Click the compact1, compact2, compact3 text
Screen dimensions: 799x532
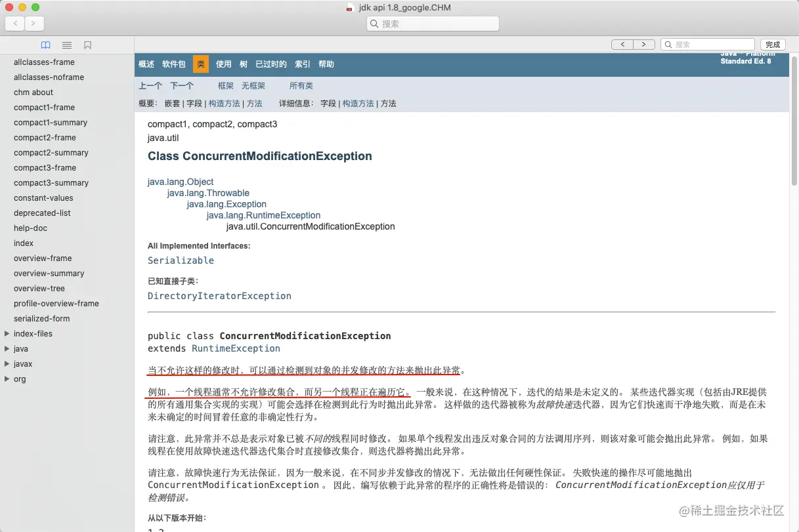213,124
